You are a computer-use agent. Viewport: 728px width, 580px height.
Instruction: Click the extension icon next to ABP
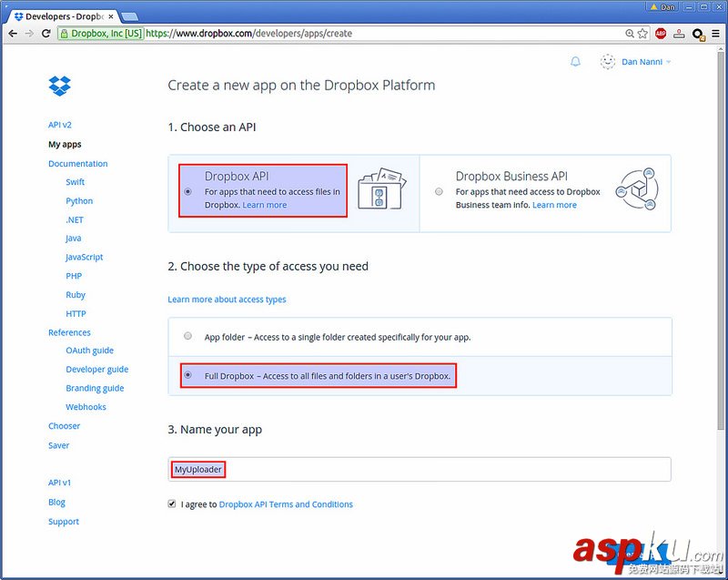[x=679, y=34]
